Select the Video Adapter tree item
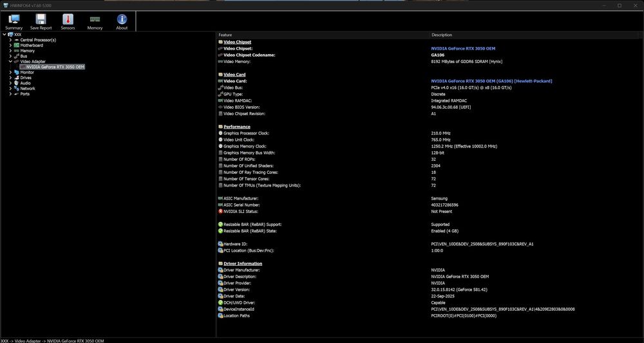Viewport: 644px width, 343px height. tap(33, 62)
